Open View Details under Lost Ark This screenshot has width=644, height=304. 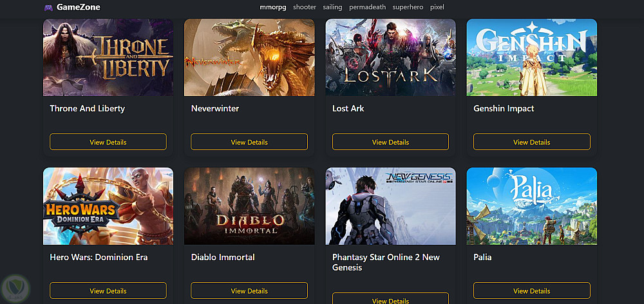391,142
